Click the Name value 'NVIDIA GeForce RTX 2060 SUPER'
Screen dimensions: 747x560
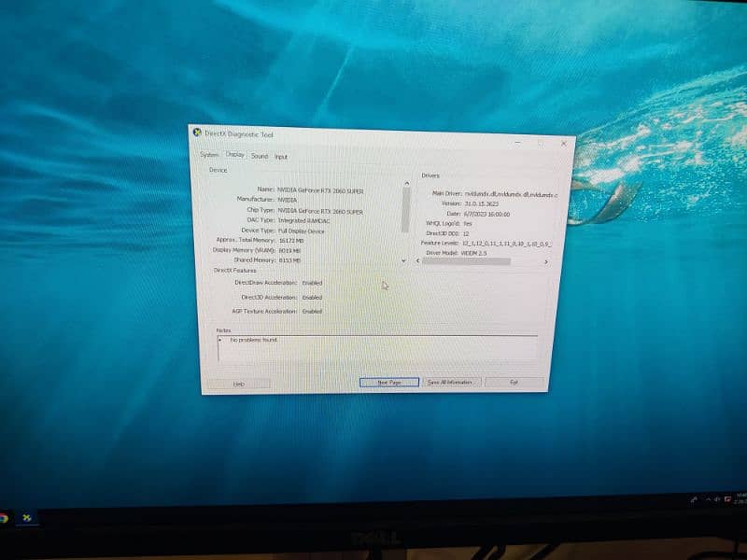320,191
